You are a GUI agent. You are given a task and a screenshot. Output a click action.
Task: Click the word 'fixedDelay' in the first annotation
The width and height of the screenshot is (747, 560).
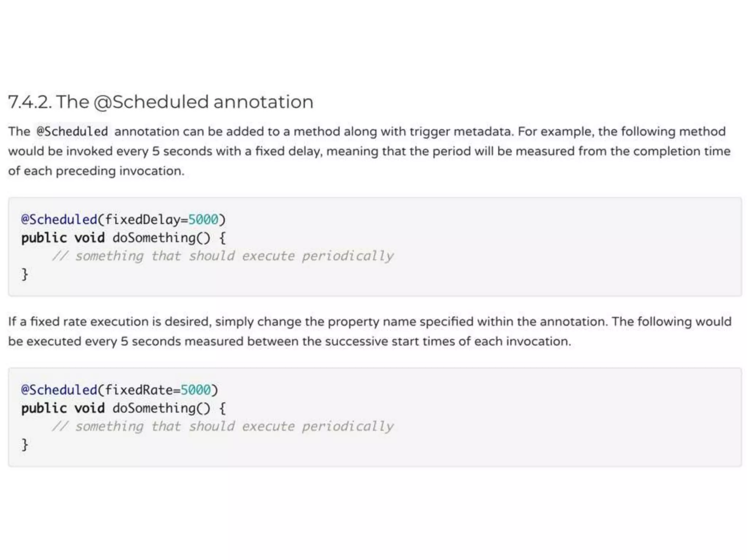coord(143,220)
